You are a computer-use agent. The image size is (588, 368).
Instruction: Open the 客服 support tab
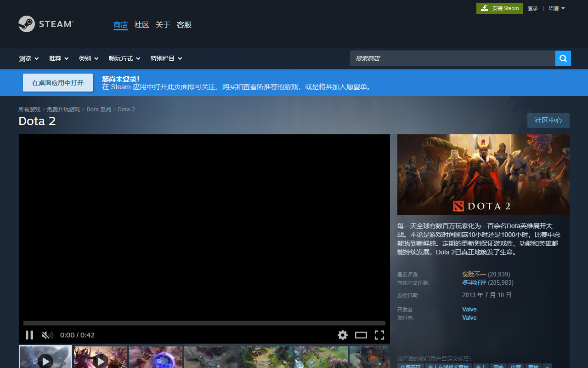(184, 25)
